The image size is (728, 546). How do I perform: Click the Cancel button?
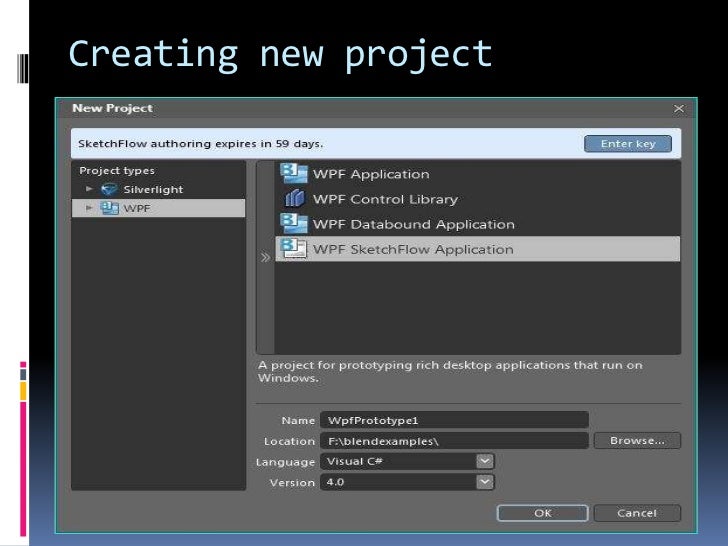coord(637,513)
